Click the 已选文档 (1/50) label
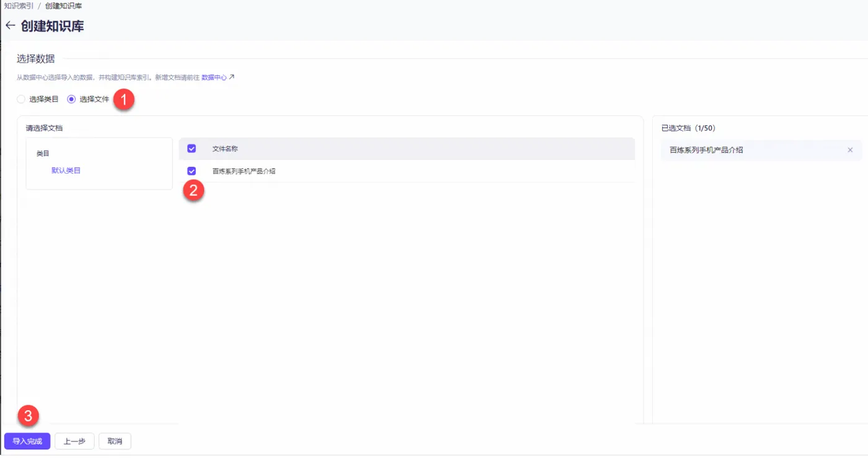This screenshot has height=458, width=868. click(688, 128)
